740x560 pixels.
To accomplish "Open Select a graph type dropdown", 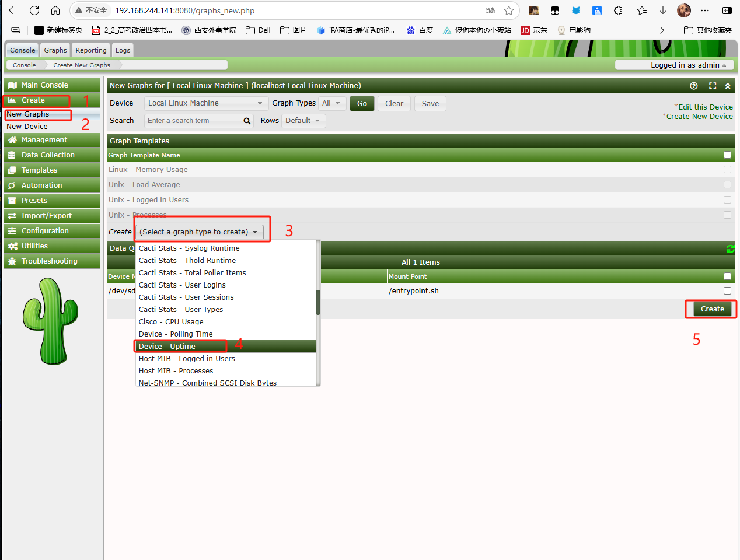I will coord(200,232).
